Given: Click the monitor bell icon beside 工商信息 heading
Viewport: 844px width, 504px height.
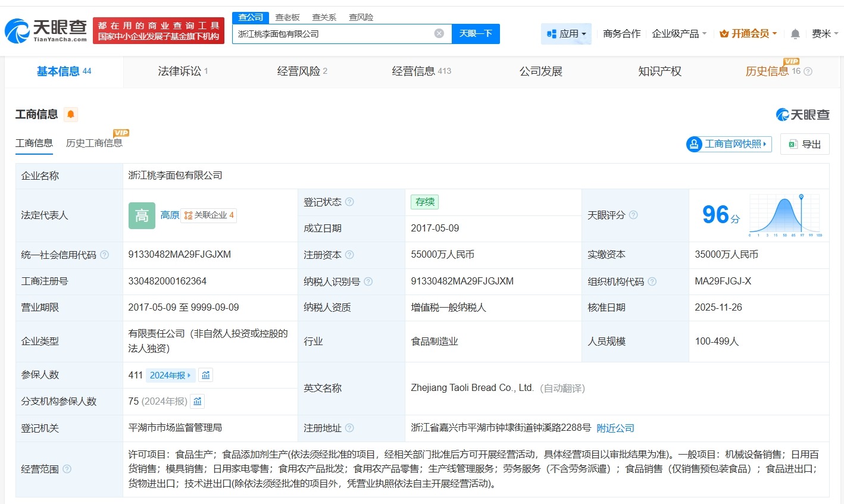Looking at the screenshot, I should (x=71, y=114).
